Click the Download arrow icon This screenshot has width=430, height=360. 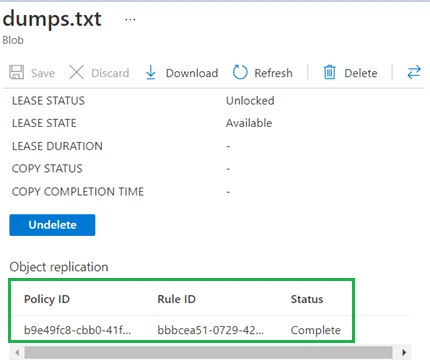coord(151,72)
